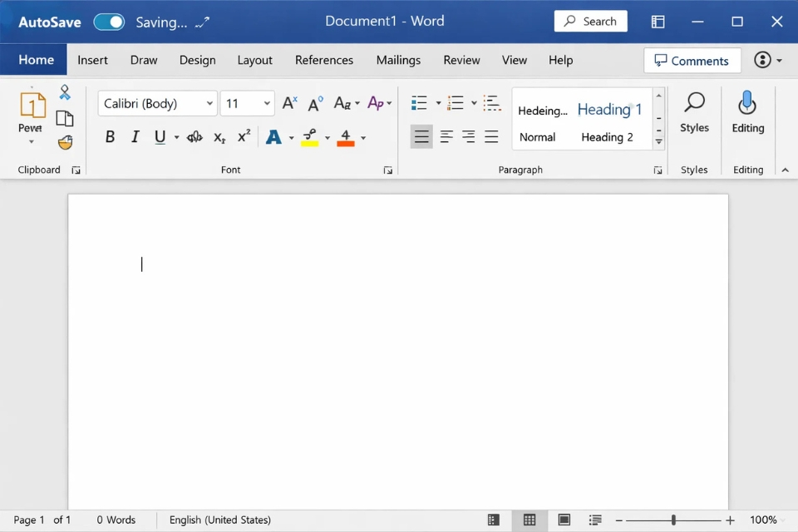Turn off the AutoSave toggle

click(109, 22)
